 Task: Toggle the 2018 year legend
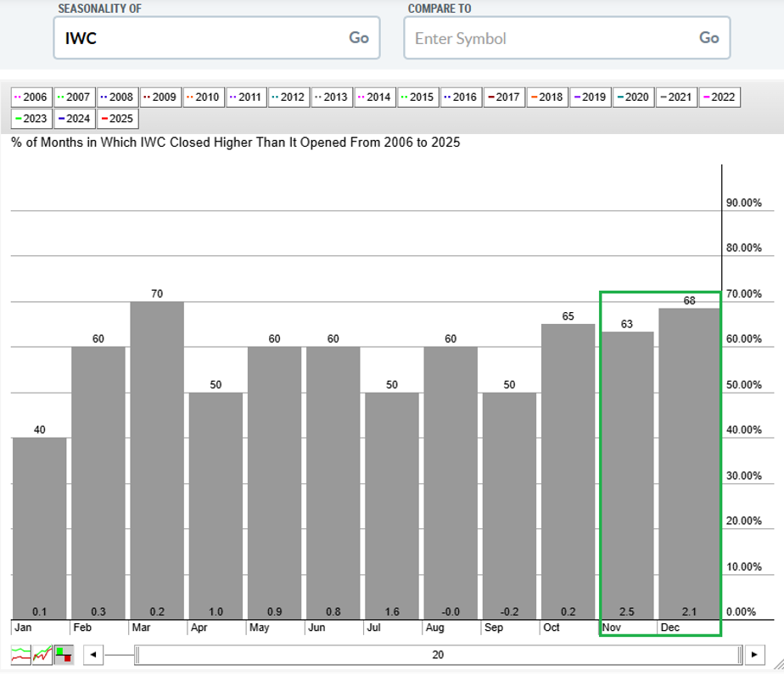click(547, 97)
